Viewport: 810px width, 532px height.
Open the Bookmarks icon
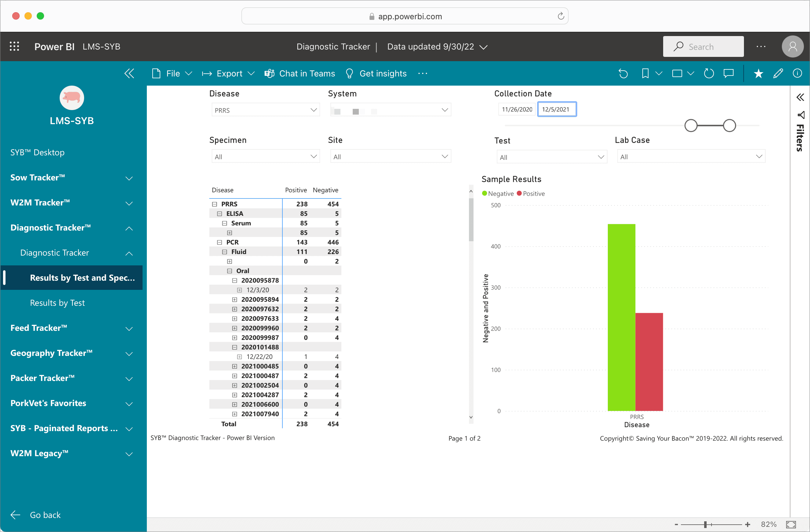645,73
